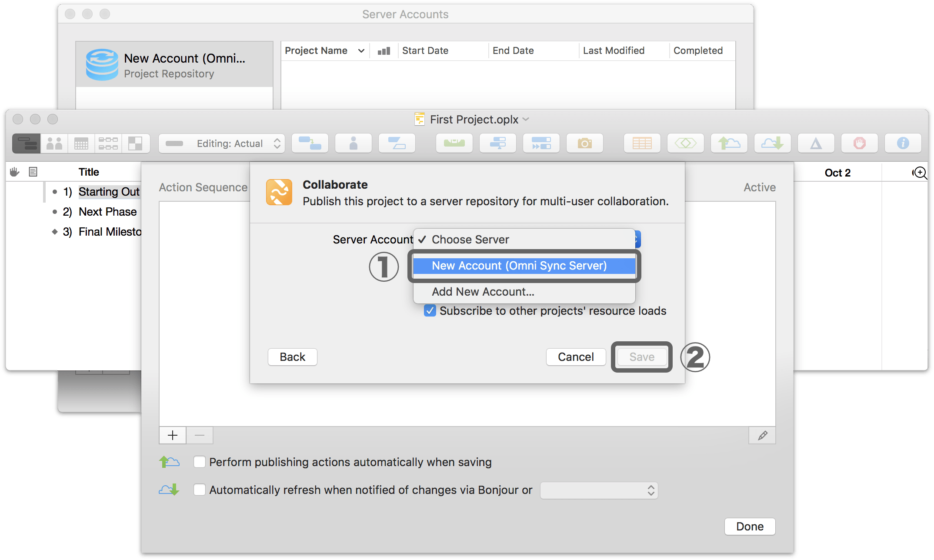Click the Level resources toolbar icon
The width and height of the screenshot is (934, 560).
point(454,143)
